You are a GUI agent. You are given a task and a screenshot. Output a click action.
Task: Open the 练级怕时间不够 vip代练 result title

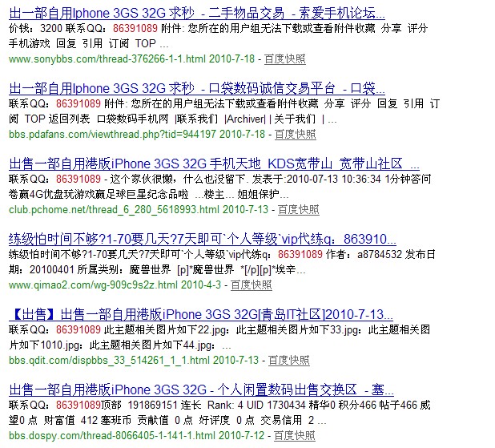tap(203, 239)
